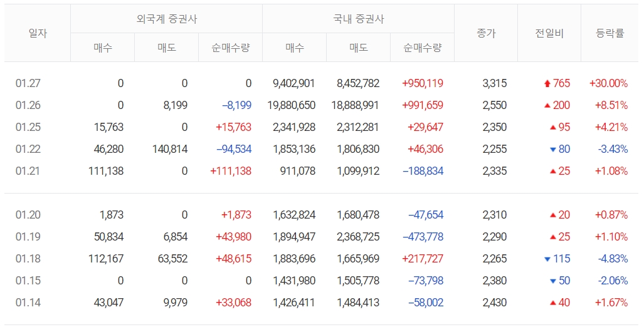Screen dimensions: 644x327
Task: Click foreign buy value 112,167
Action: (x=106, y=259)
